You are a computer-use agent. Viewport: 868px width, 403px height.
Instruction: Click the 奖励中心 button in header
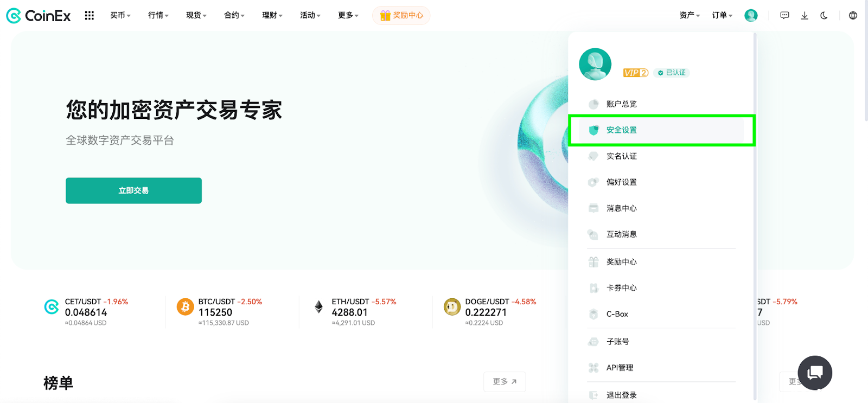click(401, 16)
